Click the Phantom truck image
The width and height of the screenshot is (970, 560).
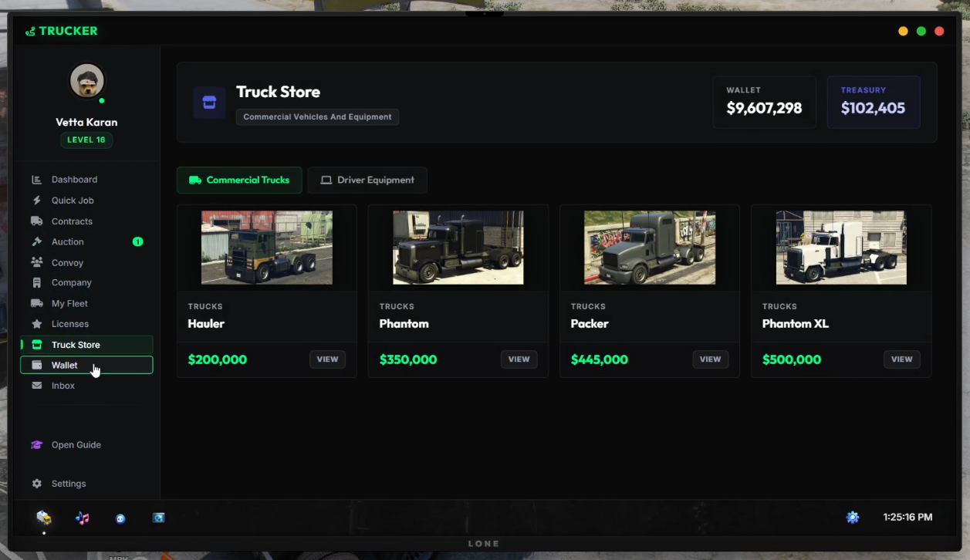(x=458, y=248)
